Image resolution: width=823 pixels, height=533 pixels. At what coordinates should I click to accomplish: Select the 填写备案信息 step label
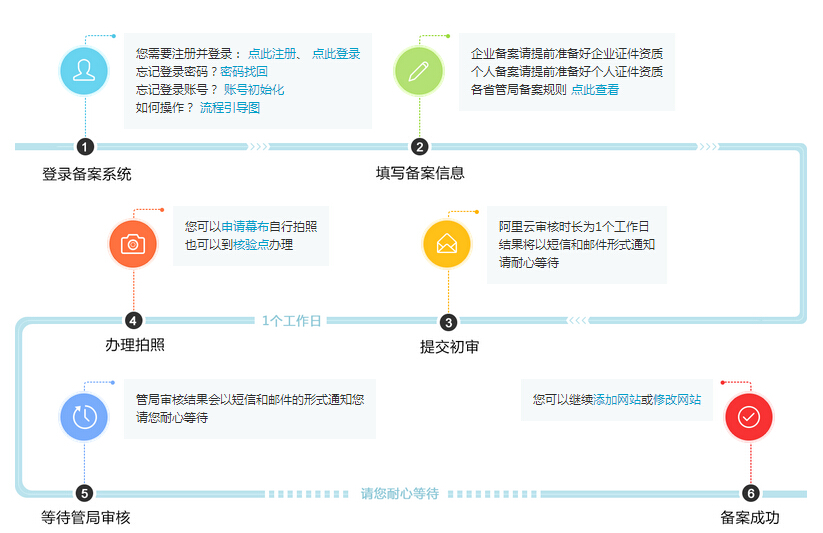[420, 173]
